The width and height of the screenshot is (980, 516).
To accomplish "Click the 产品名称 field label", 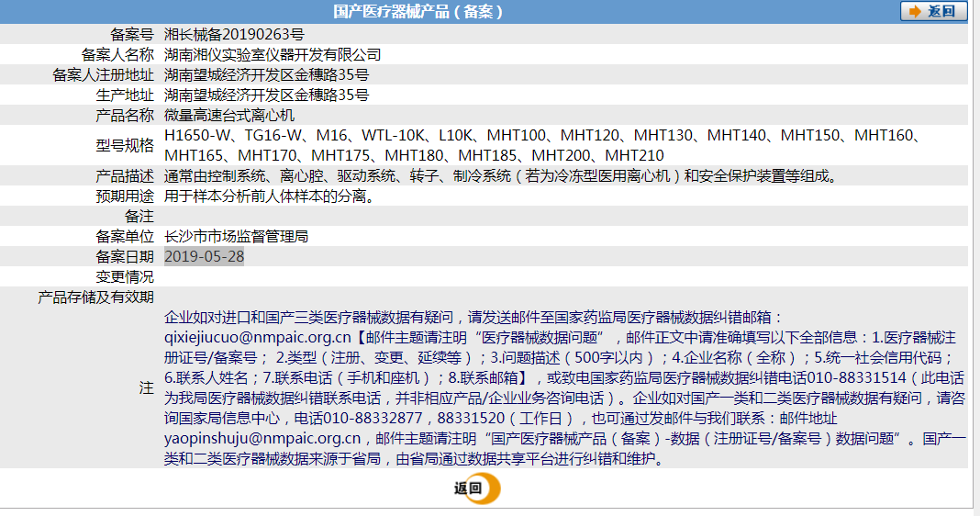I will coord(125,115).
